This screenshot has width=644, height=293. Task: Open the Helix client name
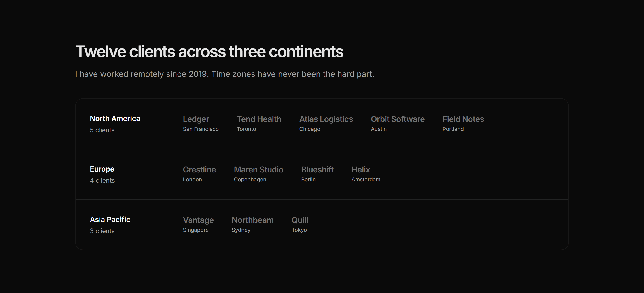361,170
